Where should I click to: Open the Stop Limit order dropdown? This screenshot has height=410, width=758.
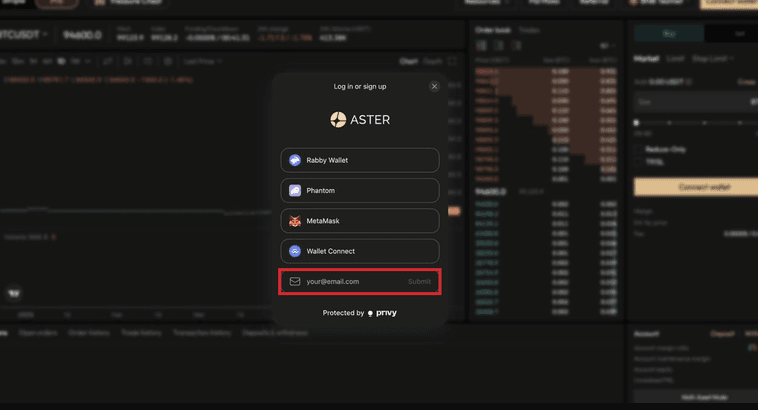click(x=713, y=59)
